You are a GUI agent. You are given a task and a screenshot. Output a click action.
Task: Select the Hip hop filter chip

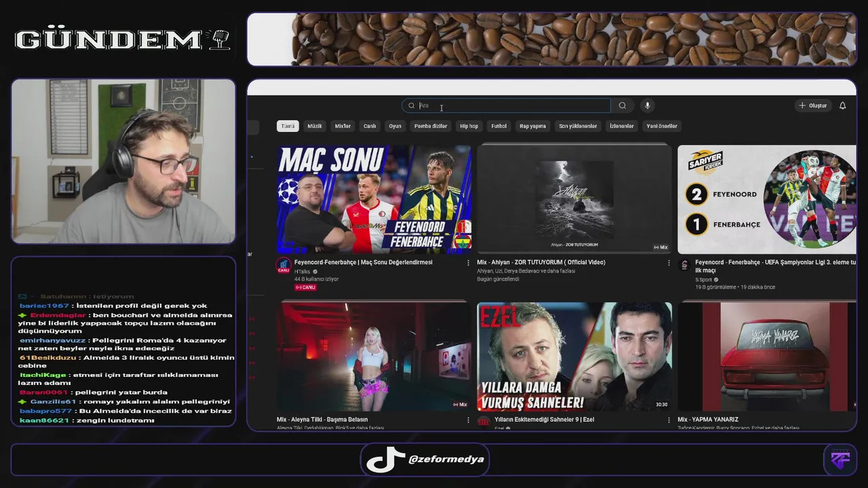[x=469, y=126]
